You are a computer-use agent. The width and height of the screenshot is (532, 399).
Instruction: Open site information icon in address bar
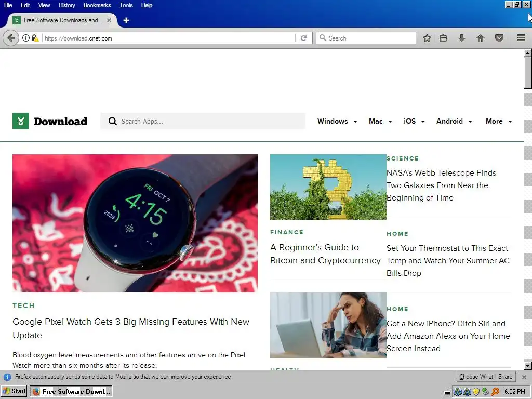pos(26,38)
